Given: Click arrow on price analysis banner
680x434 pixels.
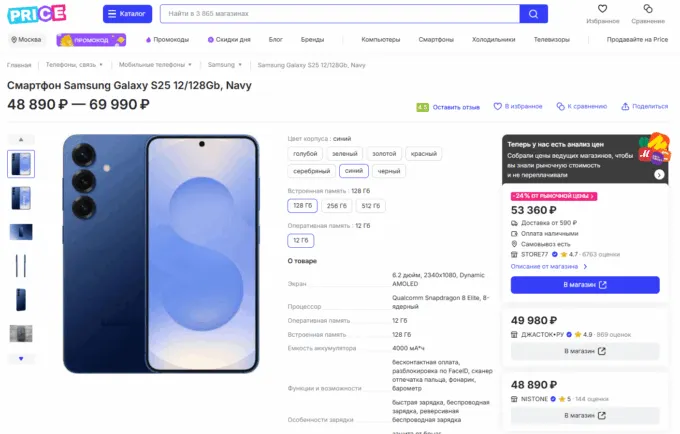Looking at the screenshot, I should point(659,175).
